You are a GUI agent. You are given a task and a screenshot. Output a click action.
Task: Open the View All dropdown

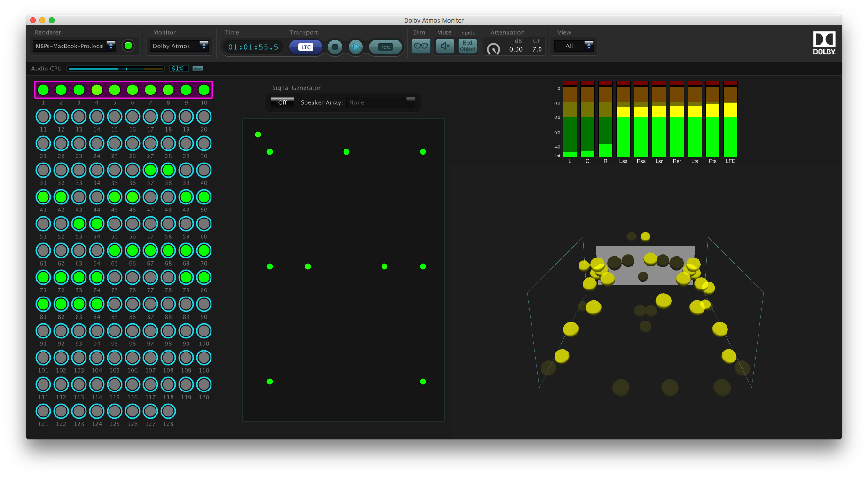[x=573, y=46]
